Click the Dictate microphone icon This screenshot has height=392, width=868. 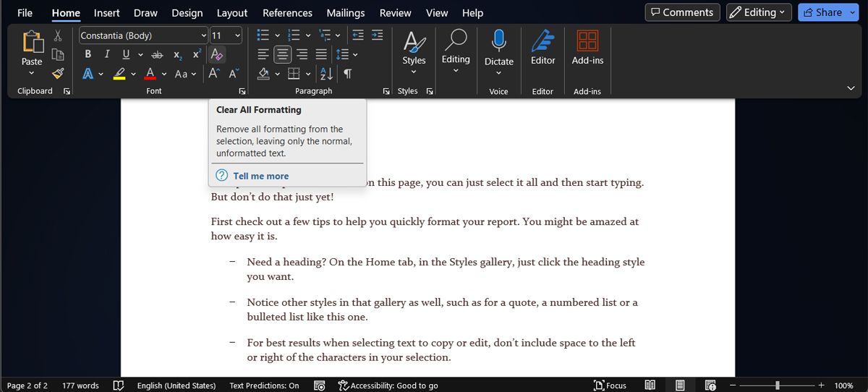[498, 41]
